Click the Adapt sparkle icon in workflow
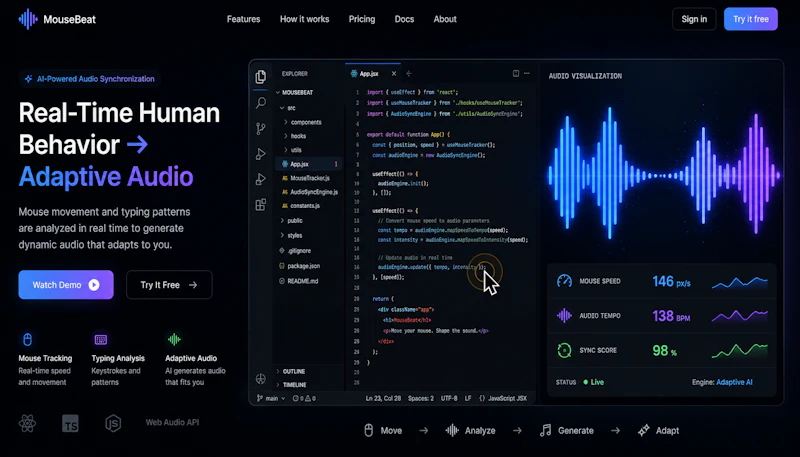 pyautogui.click(x=644, y=430)
